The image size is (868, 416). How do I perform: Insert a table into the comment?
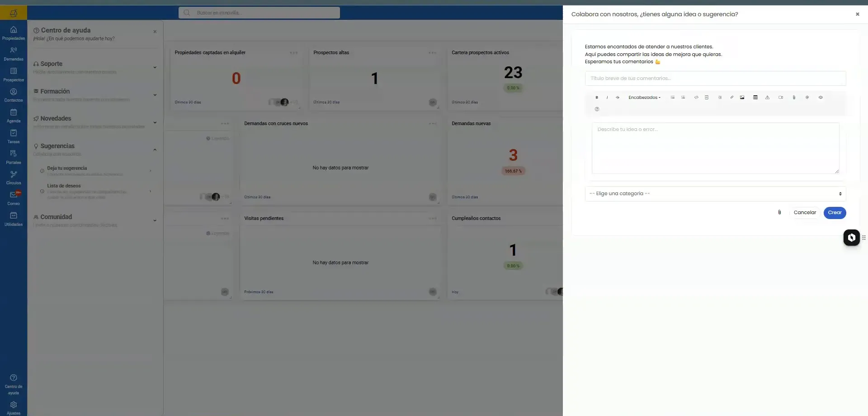pyautogui.click(x=755, y=98)
